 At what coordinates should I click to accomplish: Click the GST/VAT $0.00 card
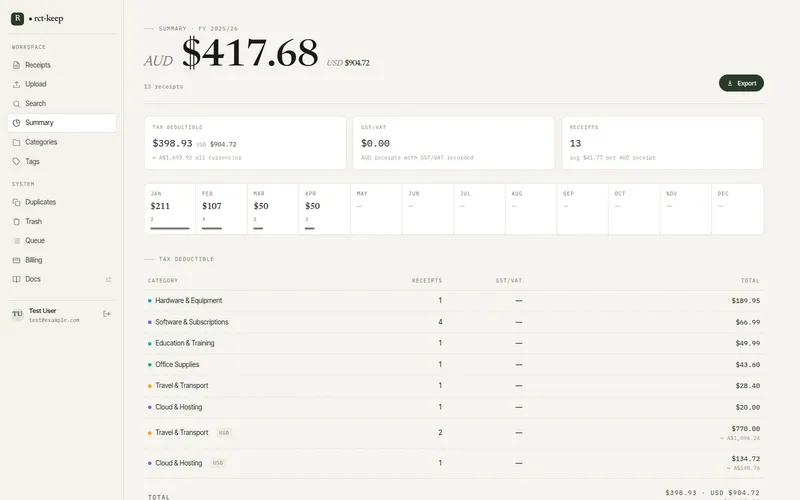454,143
